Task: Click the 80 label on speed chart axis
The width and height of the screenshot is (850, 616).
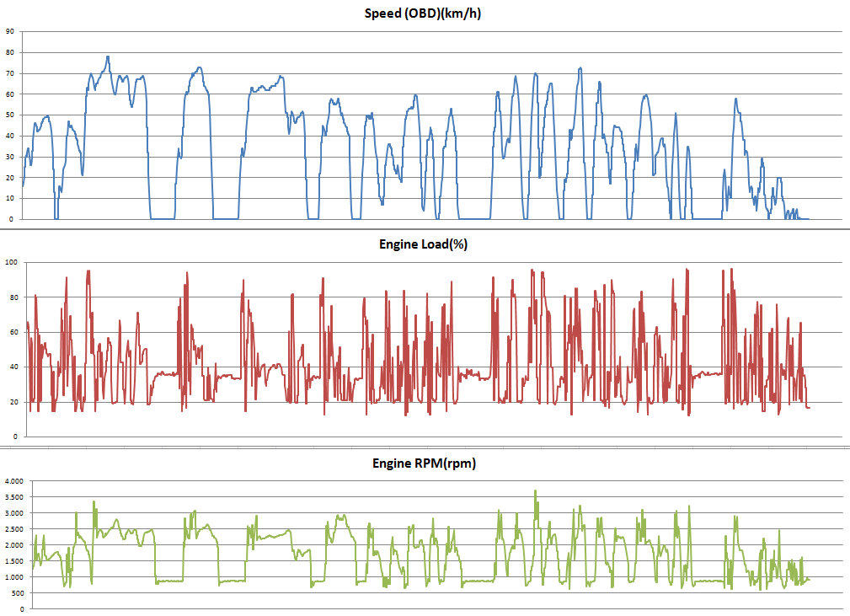Action: click(x=9, y=52)
